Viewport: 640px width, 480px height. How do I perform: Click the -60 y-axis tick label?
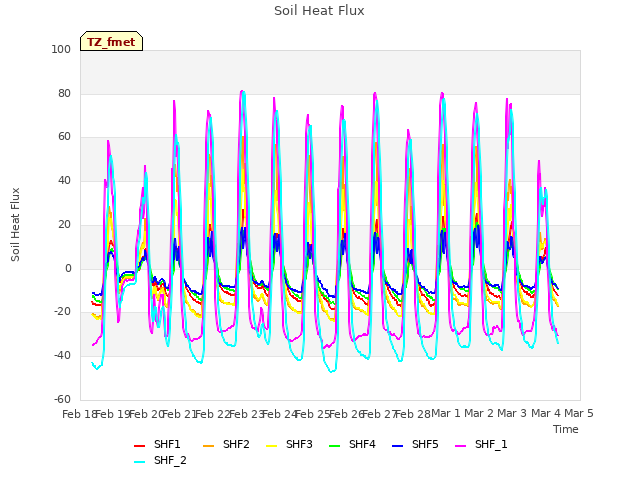click(x=62, y=399)
